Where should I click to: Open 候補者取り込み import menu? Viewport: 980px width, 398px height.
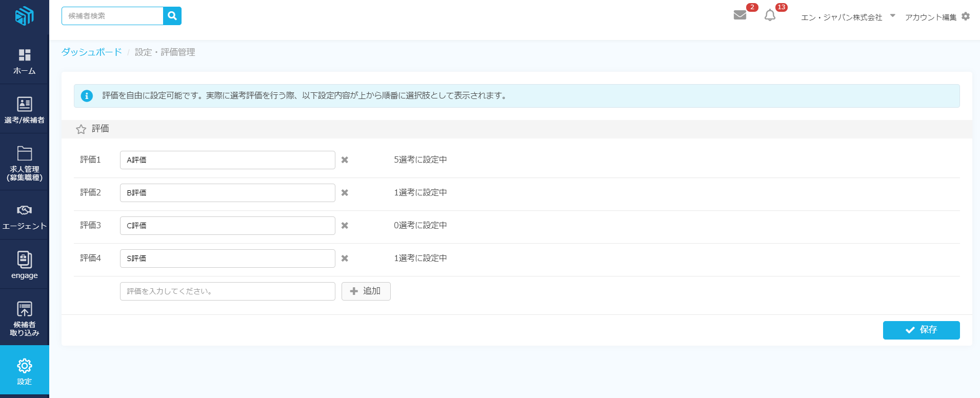pyautogui.click(x=24, y=318)
